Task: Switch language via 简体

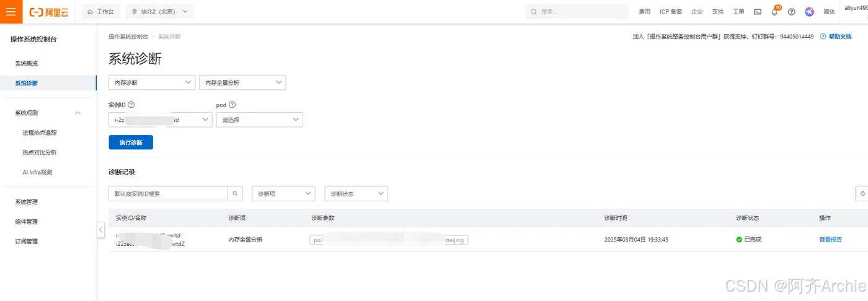Action: tap(829, 12)
